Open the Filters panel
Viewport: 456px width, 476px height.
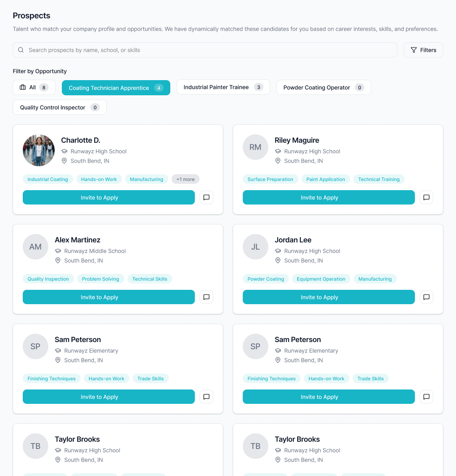(423, 50)
